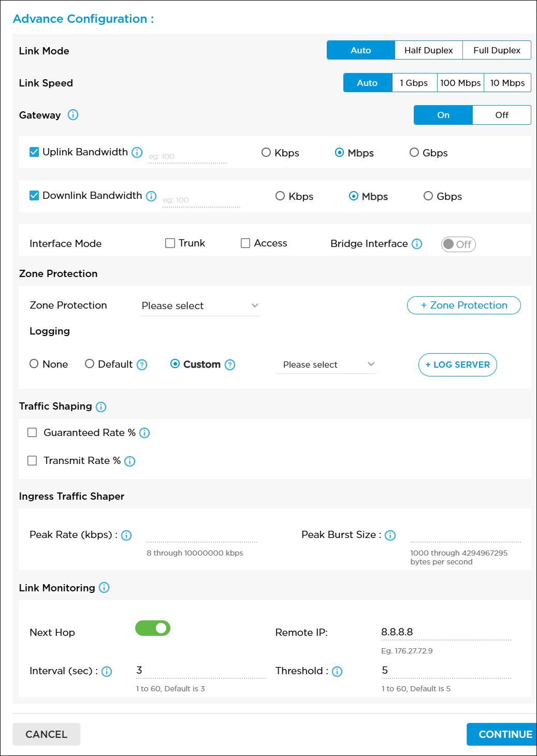The image size is (537, 756).
Task: Click the Peak Burst Size info icon
Action: pos(390,535)
